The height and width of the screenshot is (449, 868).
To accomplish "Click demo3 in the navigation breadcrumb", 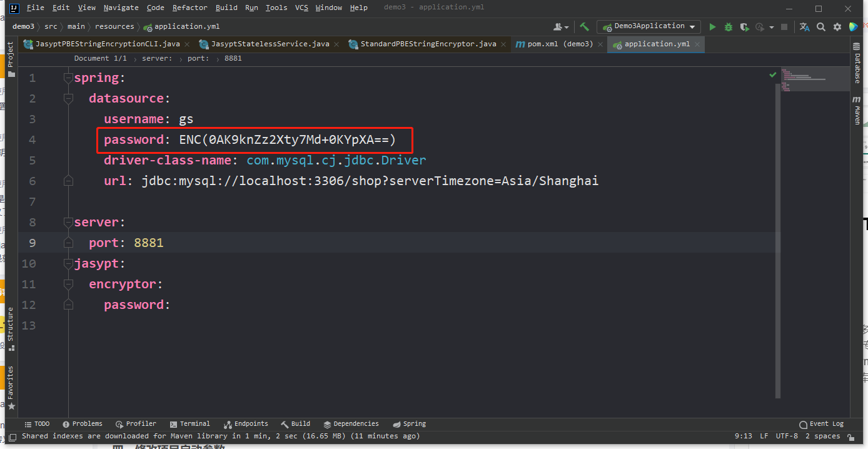I will coord(23,27).
